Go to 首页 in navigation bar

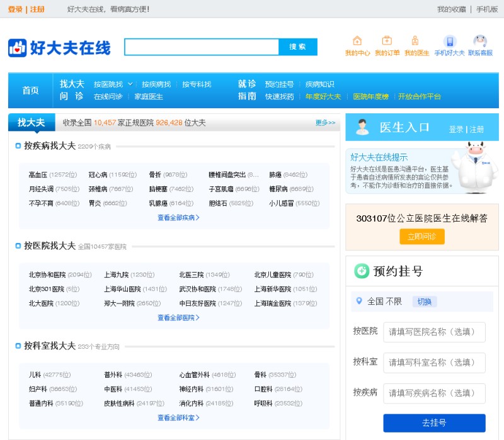click(30, 90)
